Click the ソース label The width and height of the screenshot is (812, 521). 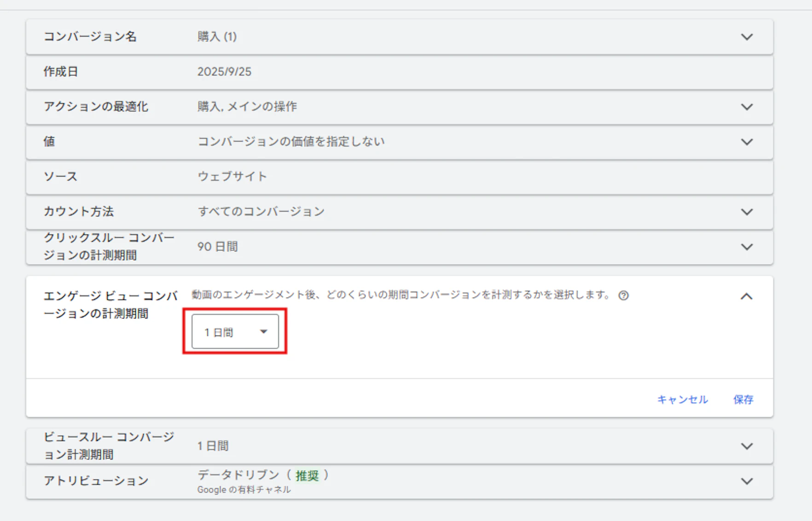(60, 177)
